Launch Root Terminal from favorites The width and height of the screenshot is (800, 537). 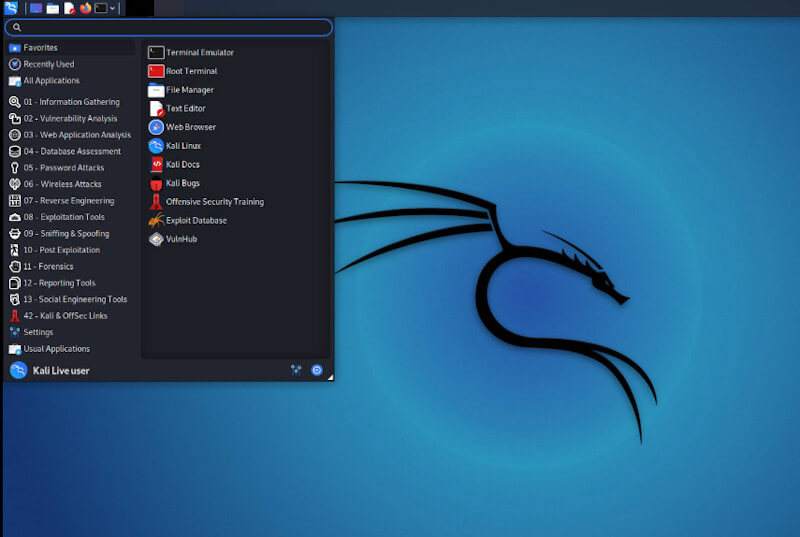click(236, 71)
